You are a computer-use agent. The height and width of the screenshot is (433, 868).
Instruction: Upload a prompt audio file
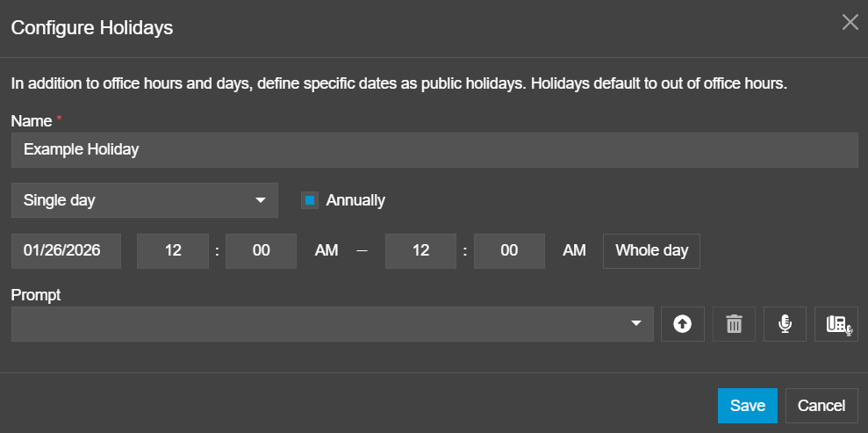tap(682, 324)
